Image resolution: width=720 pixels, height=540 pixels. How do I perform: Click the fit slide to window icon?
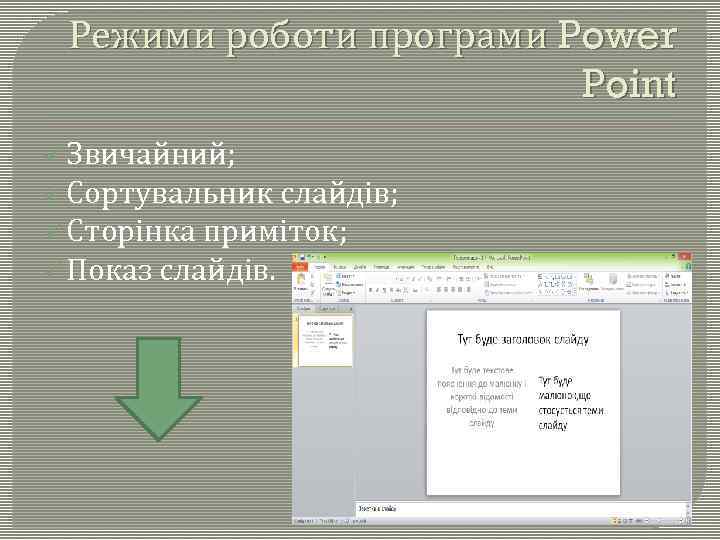pyautogui.click(x=688, y=521)
